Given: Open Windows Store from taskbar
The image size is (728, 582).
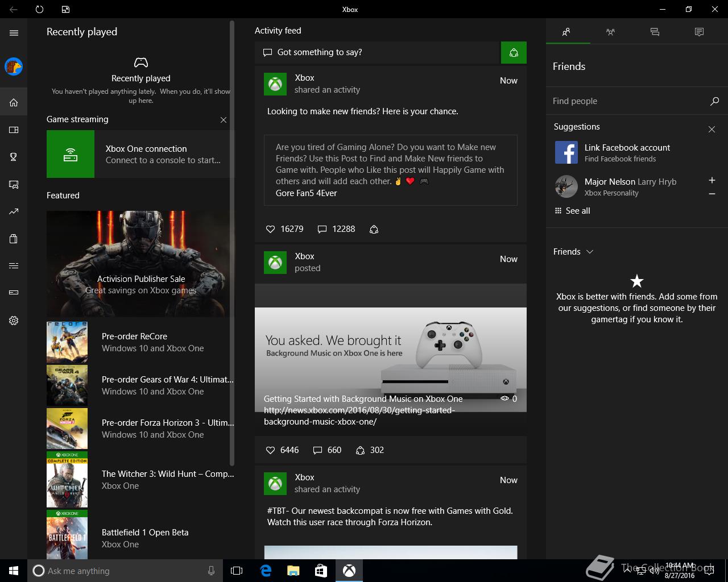Looking at the screenshot, I should (x=321, y=571).
